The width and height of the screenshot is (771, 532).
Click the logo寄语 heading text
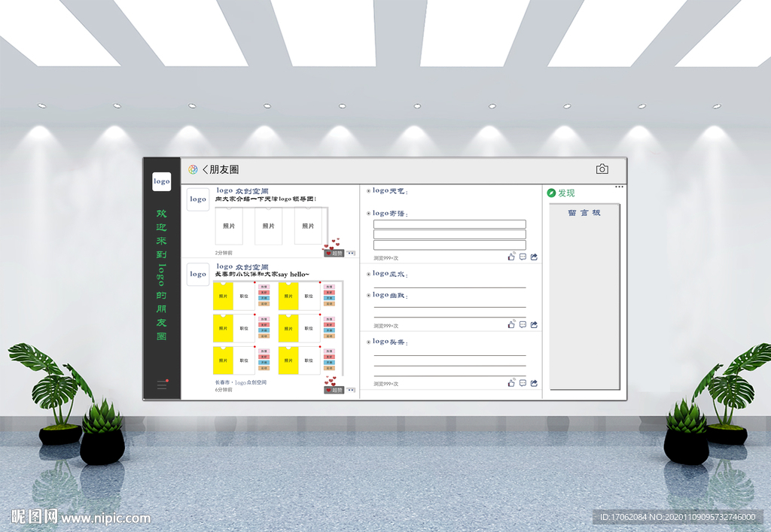click(x=391, y=213)
